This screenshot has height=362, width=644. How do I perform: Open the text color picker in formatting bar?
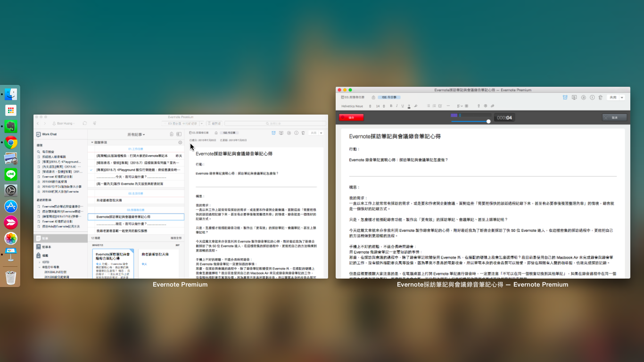(x=408, y=106)
